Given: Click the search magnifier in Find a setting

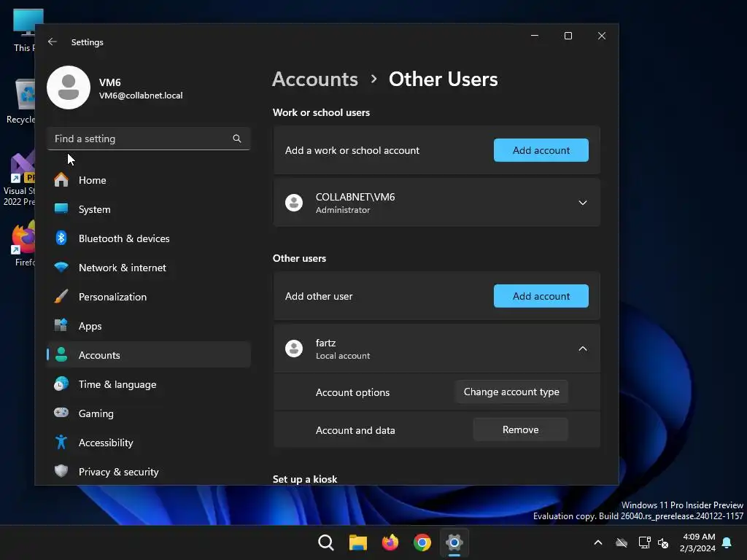Looking at the screenshot, I should pos(237,139).
